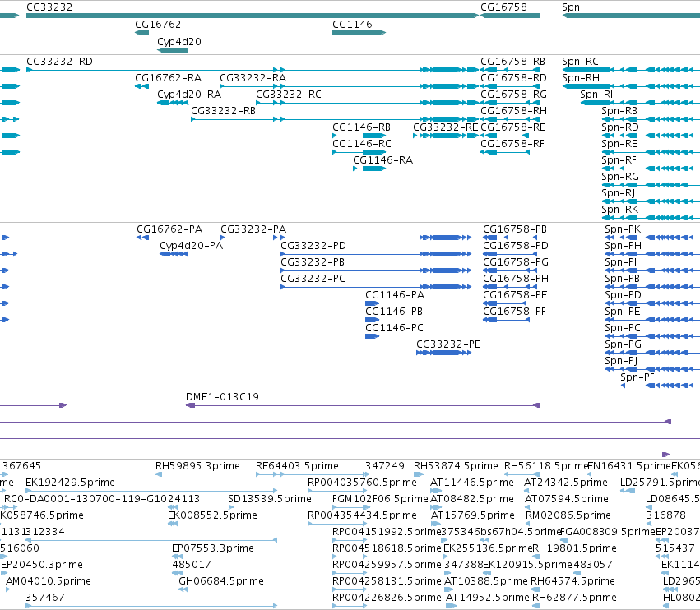Click feature 485017 label
700x610 pixels.
pos(191,565)
